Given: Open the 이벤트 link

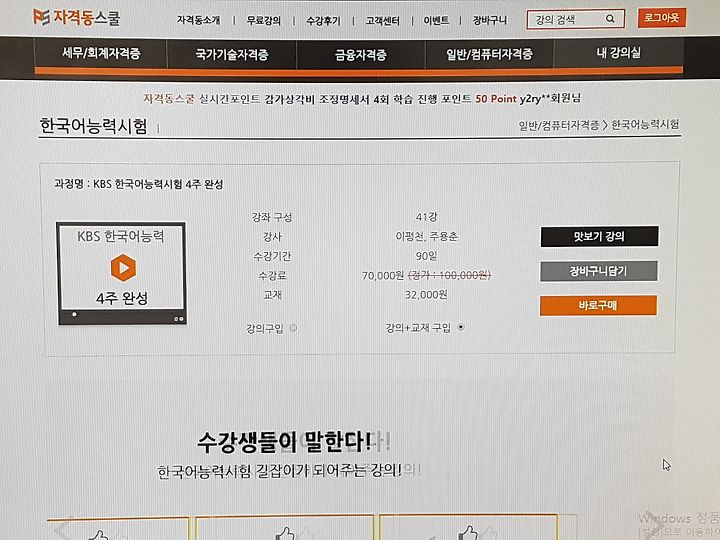Looking at the screenshot, I should click(x=436, y=21).
